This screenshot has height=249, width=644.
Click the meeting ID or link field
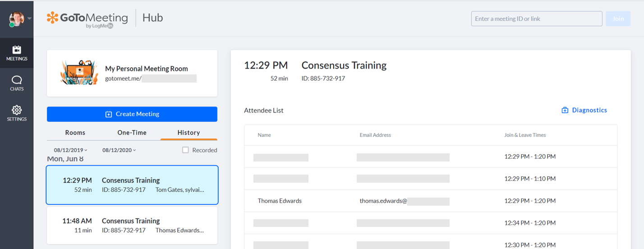[537, 18]
